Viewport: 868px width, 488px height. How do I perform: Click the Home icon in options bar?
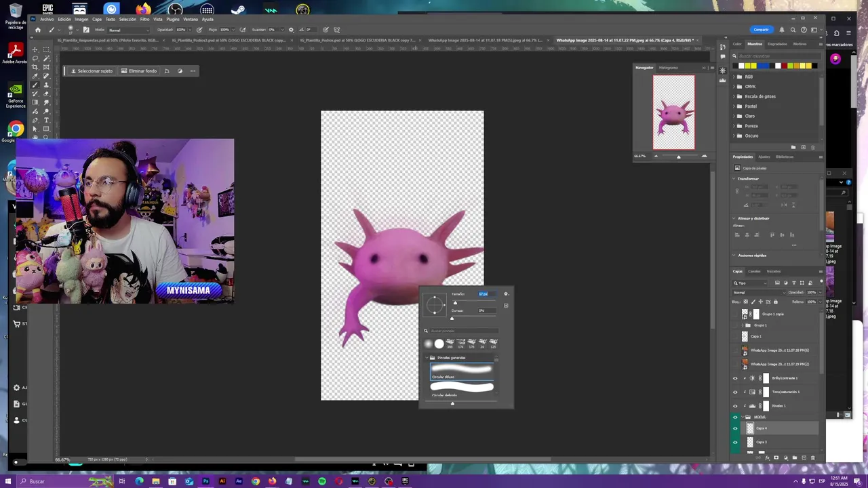pyautogui.click(x=37, y=30)
